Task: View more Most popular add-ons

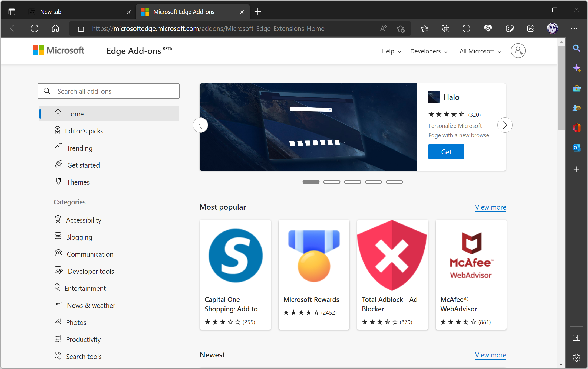Action: click(x=490, y=207)
